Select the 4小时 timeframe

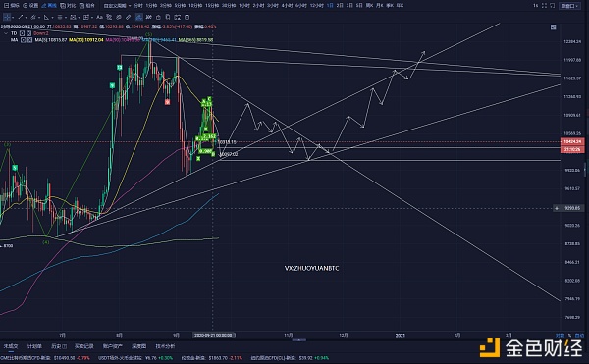[287, 6]
